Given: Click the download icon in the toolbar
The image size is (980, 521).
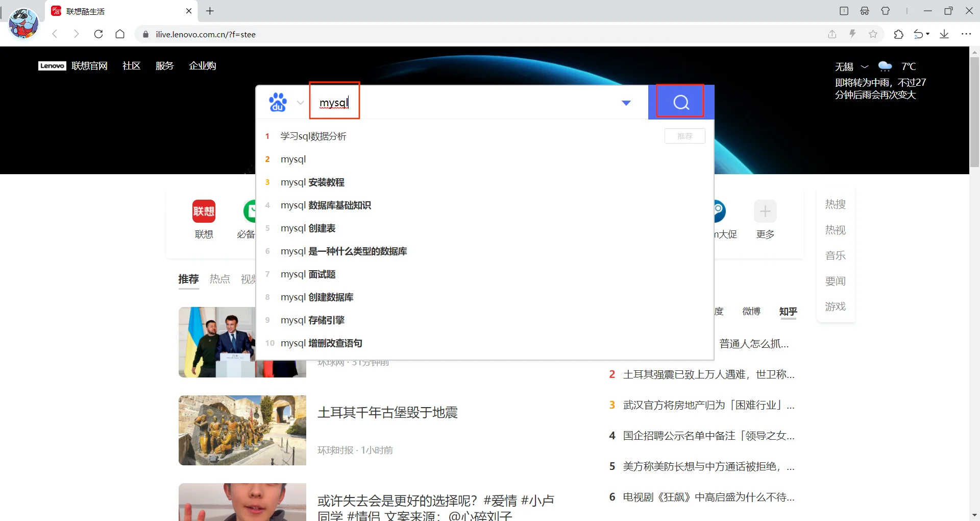Looking at the screenshot, I should pyautogui.click(x=945, y=34).
